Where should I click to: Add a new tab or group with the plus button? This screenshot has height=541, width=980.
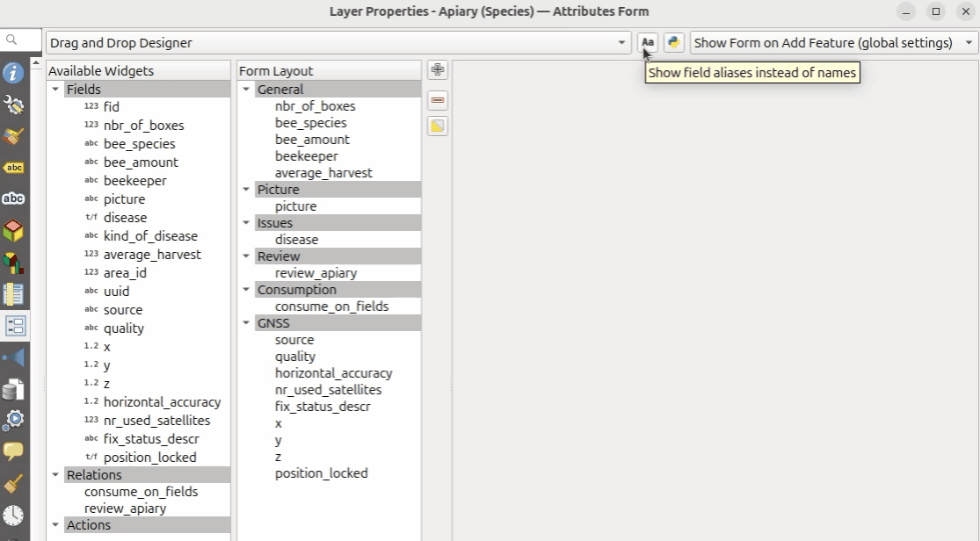point(438,70)
